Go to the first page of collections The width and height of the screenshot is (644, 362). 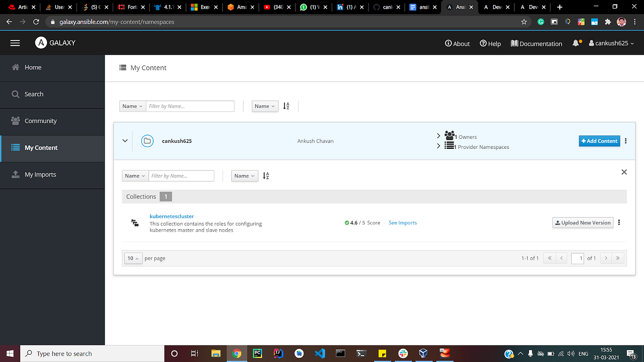(x=549, y=258)
